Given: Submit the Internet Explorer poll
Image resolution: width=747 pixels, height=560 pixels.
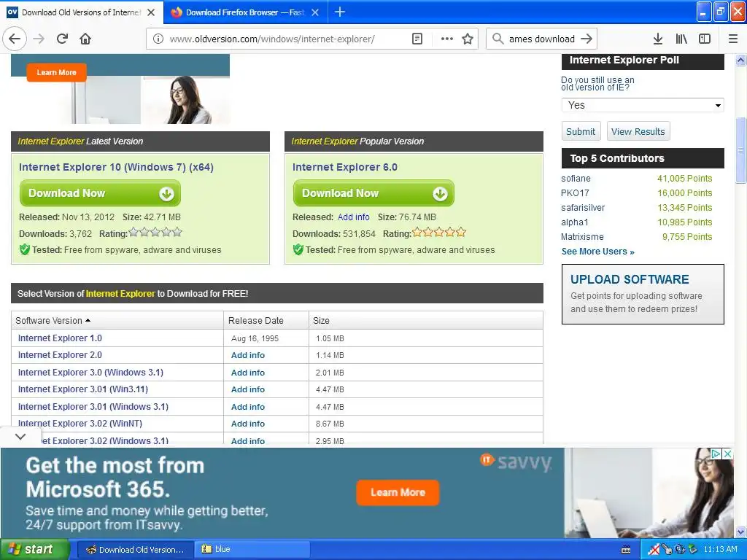Looking at the screenshot, I should tap(581, 131).
